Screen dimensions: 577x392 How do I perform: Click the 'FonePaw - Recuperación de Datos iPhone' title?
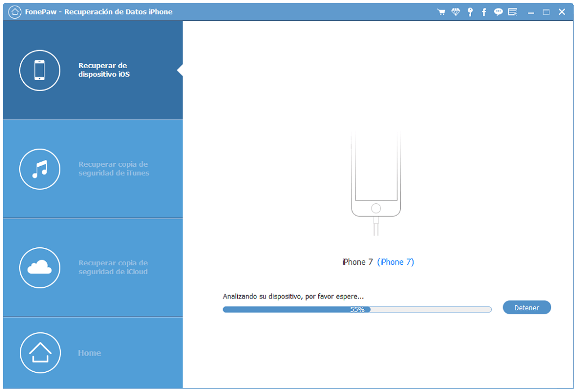click(x=99, y=12)
